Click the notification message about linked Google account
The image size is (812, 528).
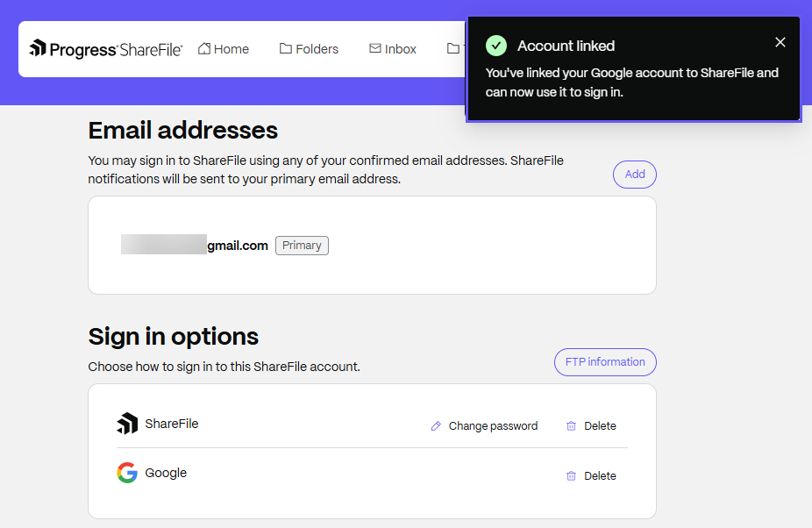631,82
